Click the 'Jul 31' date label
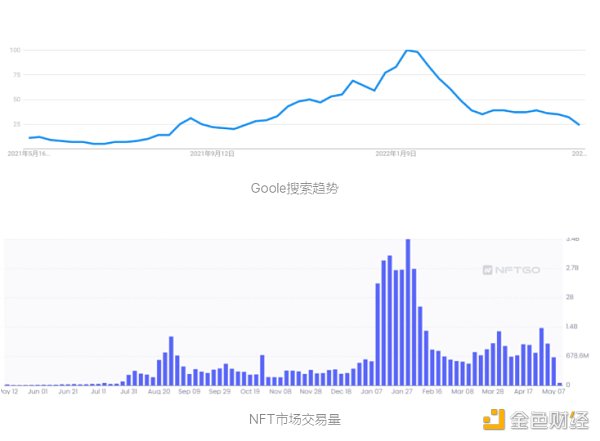 129,391
